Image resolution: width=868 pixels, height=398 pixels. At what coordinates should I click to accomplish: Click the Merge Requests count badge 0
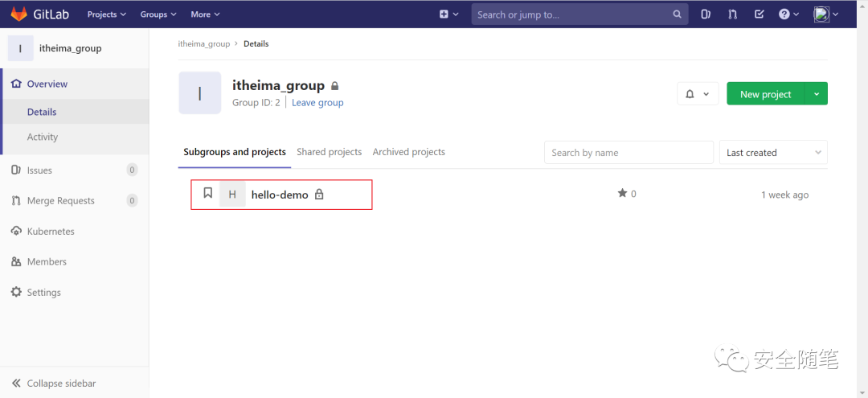click(132, 200)
